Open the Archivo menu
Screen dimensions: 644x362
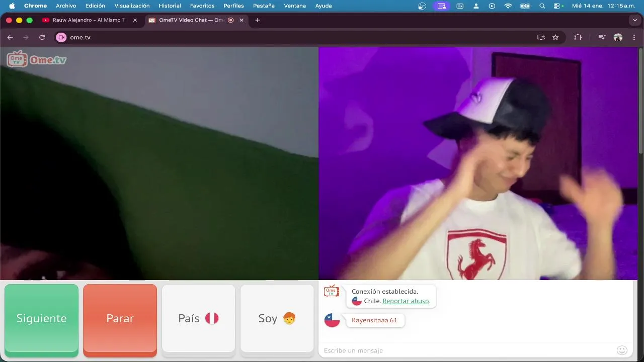coord(66,6)
